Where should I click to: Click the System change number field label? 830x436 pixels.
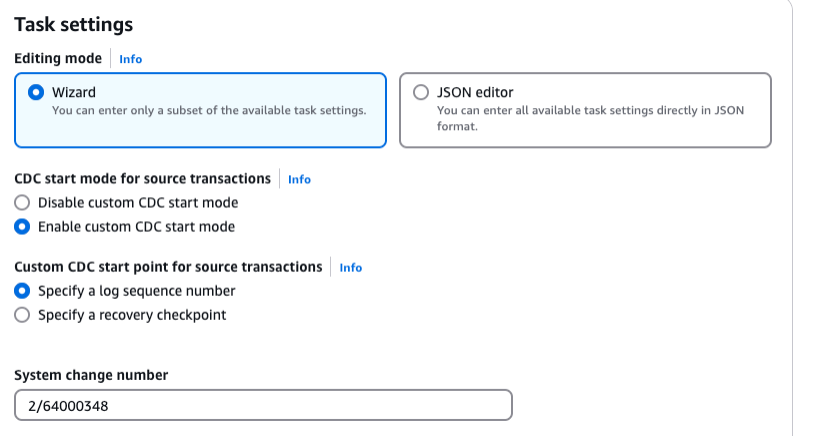click(91, 375)
